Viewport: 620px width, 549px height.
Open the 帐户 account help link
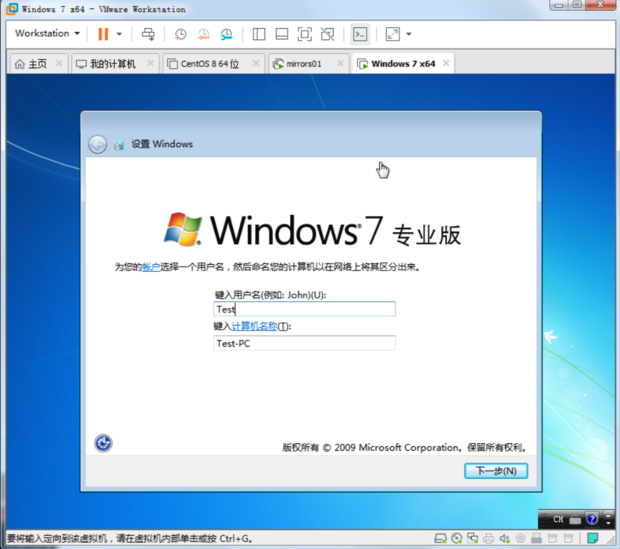pos(151,267)
